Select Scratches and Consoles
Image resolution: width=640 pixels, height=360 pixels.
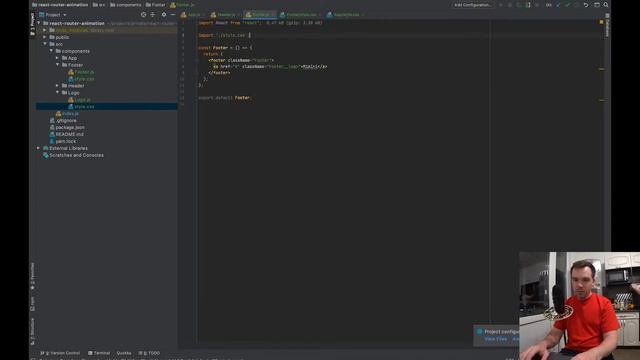[x=73, y=155]
